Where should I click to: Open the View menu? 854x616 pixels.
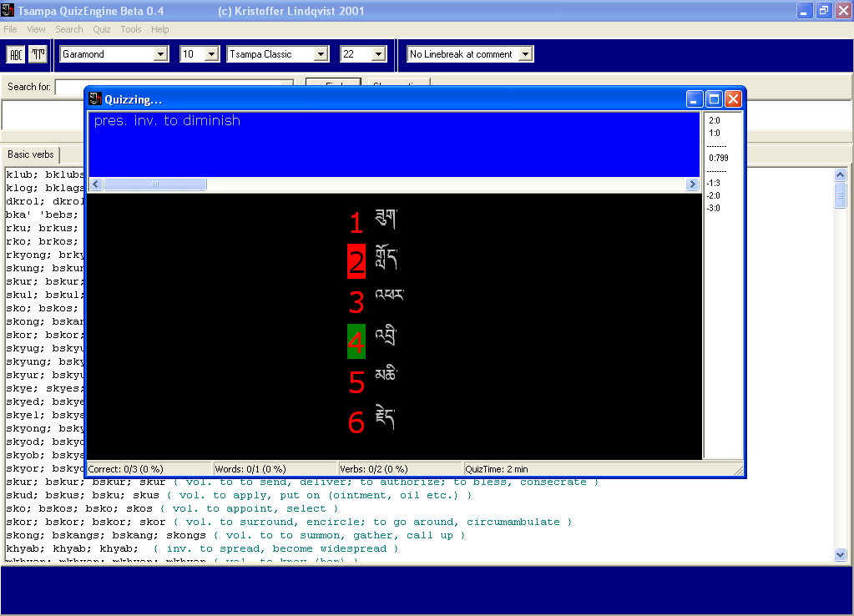(x=36, y=29)
